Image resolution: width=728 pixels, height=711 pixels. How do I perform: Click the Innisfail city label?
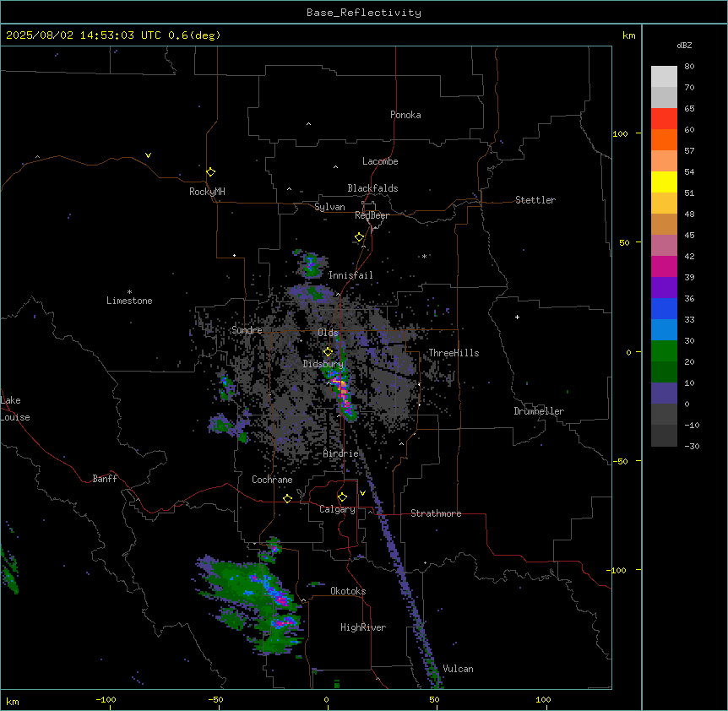pyautogui.click(x=350, y=275)
